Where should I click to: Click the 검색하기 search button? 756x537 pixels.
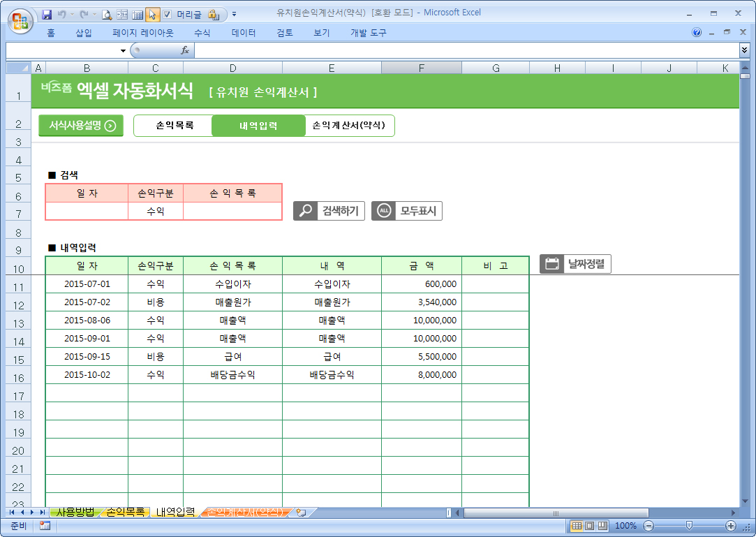tap(329, 211)
